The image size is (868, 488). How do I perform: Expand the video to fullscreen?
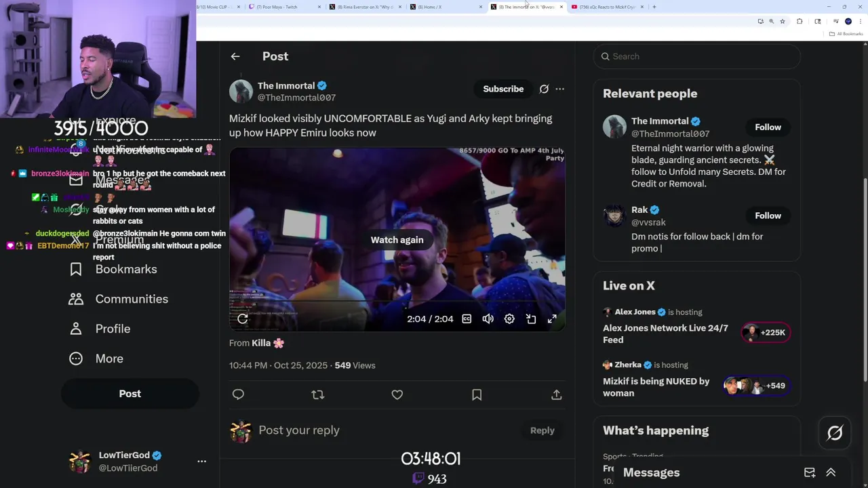pyautogui.click(x=552, y=319)
